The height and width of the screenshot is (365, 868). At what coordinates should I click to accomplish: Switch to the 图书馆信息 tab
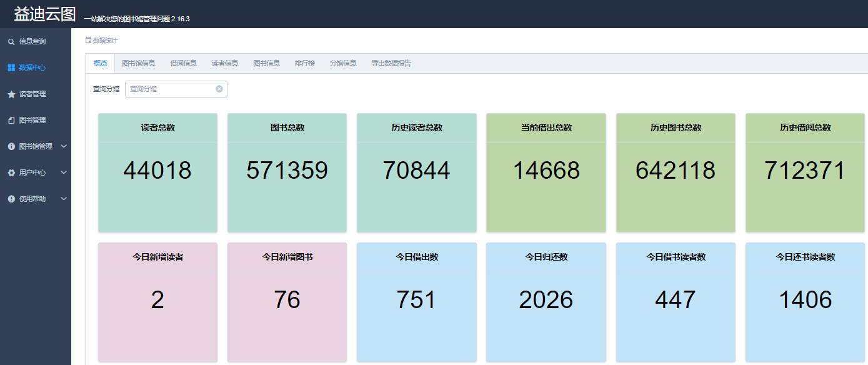pos(138,63)
